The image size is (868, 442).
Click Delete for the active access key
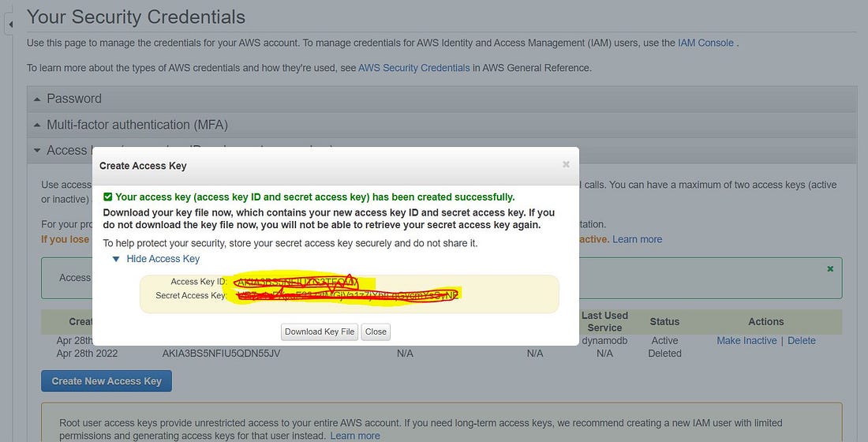point(802,341)
